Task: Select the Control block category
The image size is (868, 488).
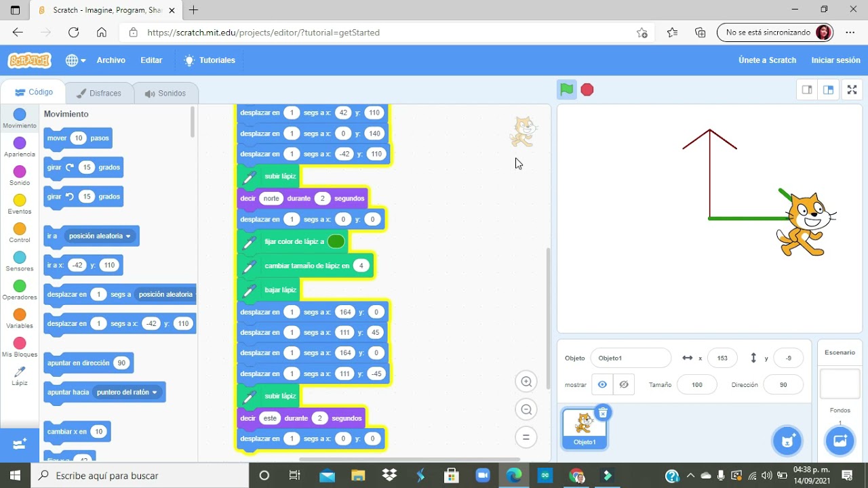Action: coord(20,232)
